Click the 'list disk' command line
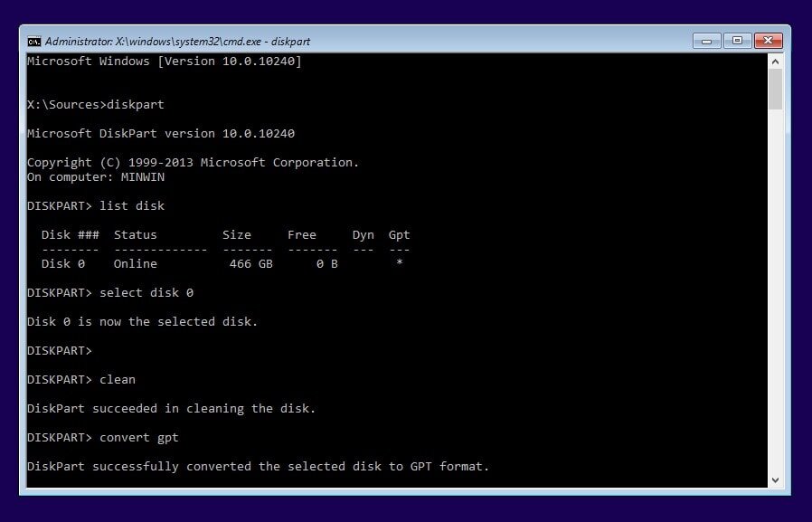The image size is (812, 522). click(x=96, y=206)
